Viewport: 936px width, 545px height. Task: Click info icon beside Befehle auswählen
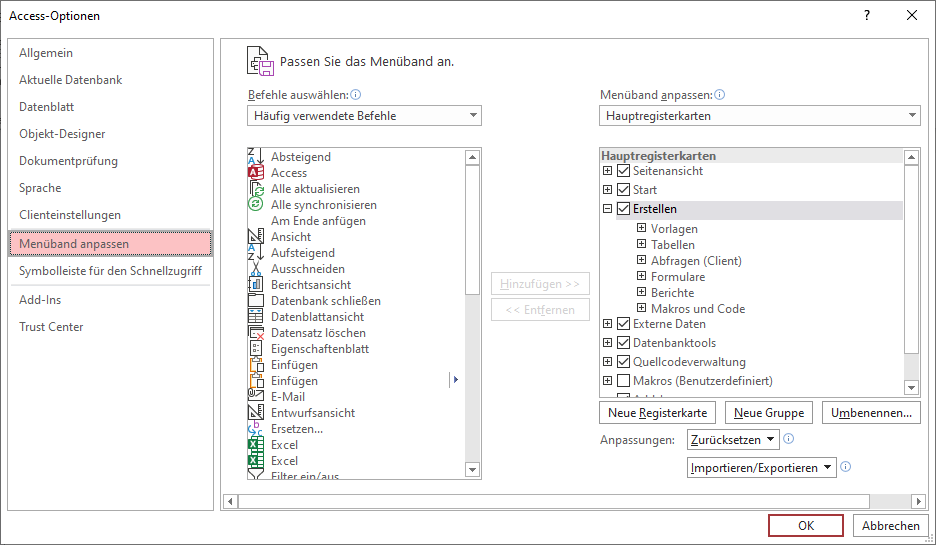pyautogui.click(x=356, y=94)
